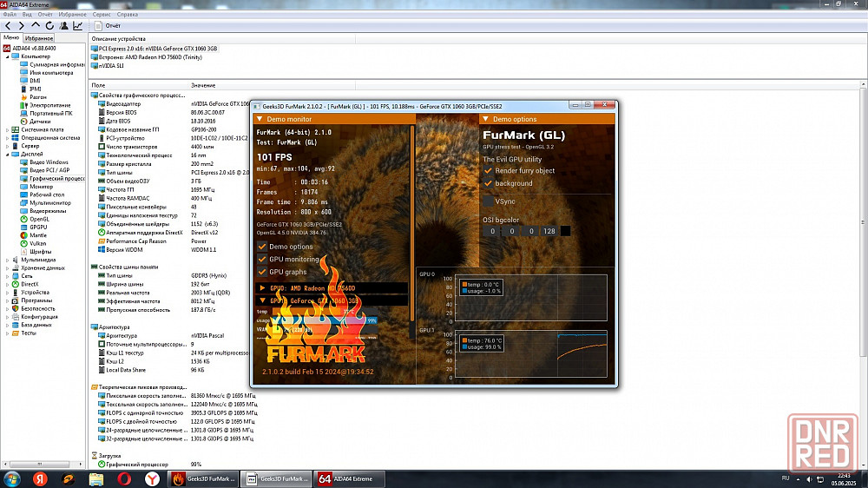The height and width of the screenshot is (488, 868).
Task: Click the Отчёт report toolbar button
Action: tap(108, 25)
